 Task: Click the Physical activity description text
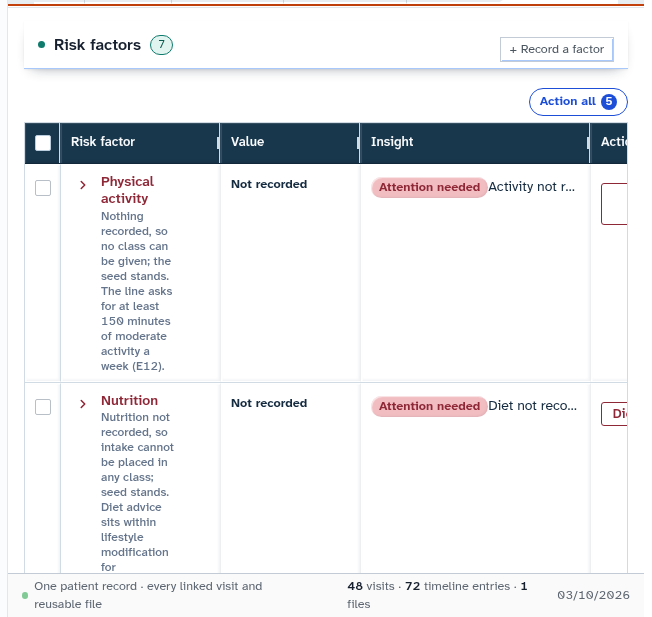[x=136, y=291]
